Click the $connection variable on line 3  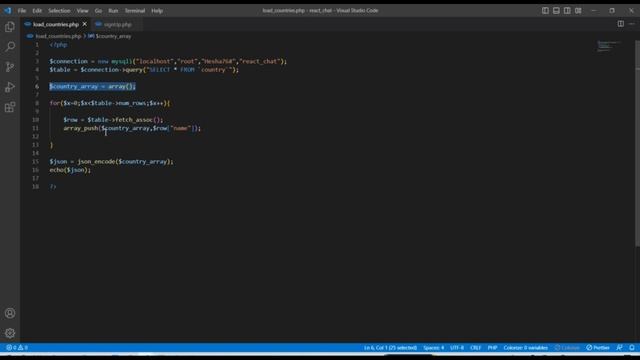tap(69, 61)
